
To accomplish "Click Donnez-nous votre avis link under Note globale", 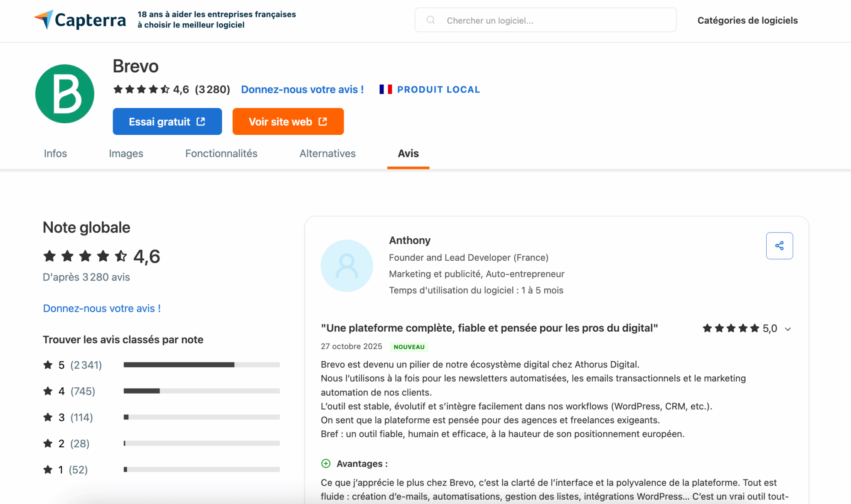I will click(102, 308).
